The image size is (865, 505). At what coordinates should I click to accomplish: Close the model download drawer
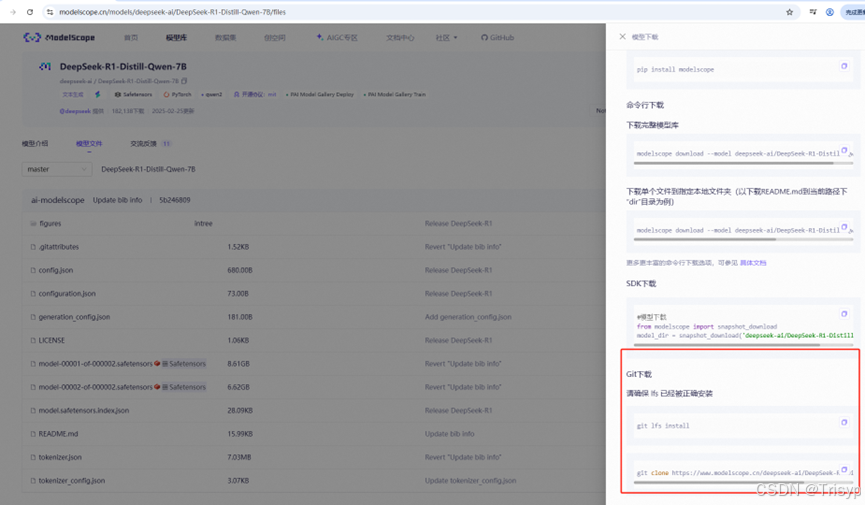click(x=622, y=36)
